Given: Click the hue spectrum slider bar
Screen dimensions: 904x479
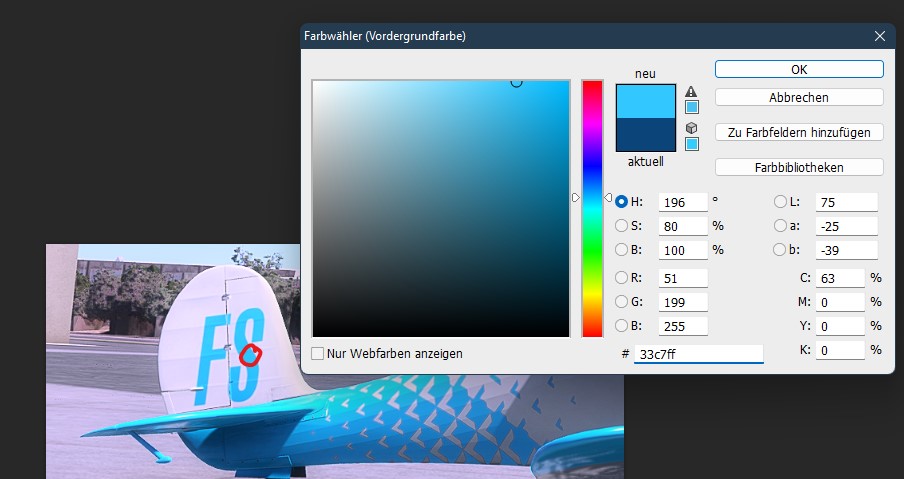Looking at the screenshot, I should coord(592,208).
